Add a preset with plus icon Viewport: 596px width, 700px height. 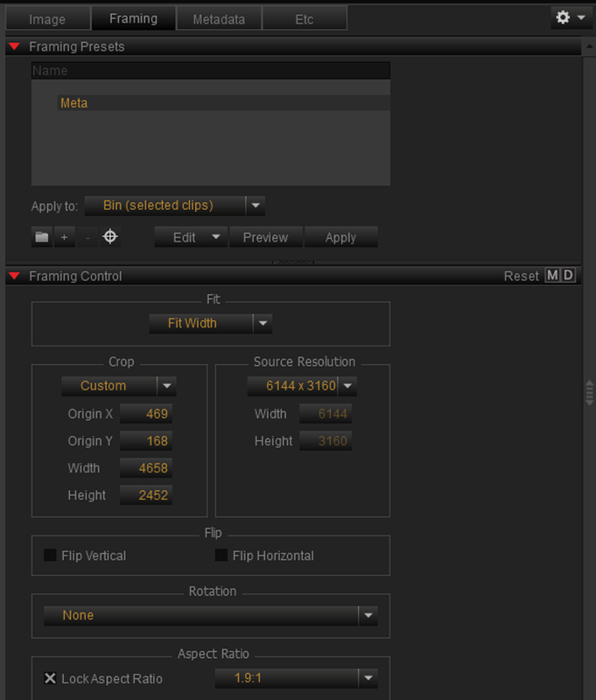pos(64,236)
